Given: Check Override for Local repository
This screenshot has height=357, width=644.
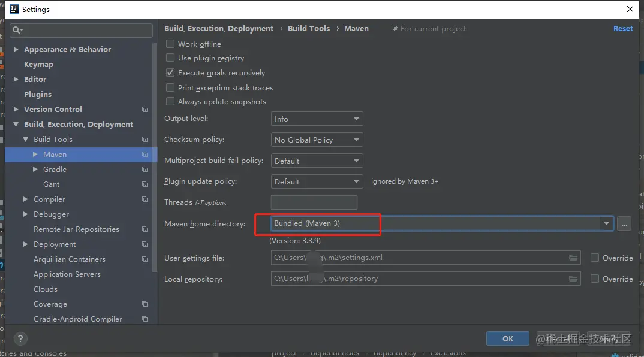Looking at the screenshot, I should 594,279.
